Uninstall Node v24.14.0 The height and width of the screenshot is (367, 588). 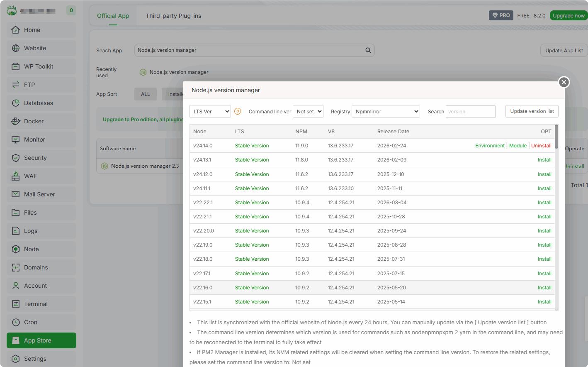pos(541,146)
